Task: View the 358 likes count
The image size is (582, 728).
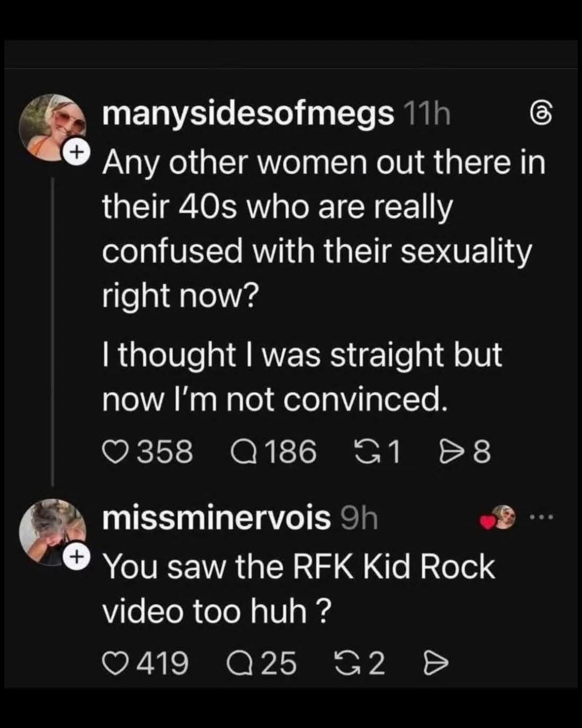Action: pyautogui.click(x=165, y=451)
